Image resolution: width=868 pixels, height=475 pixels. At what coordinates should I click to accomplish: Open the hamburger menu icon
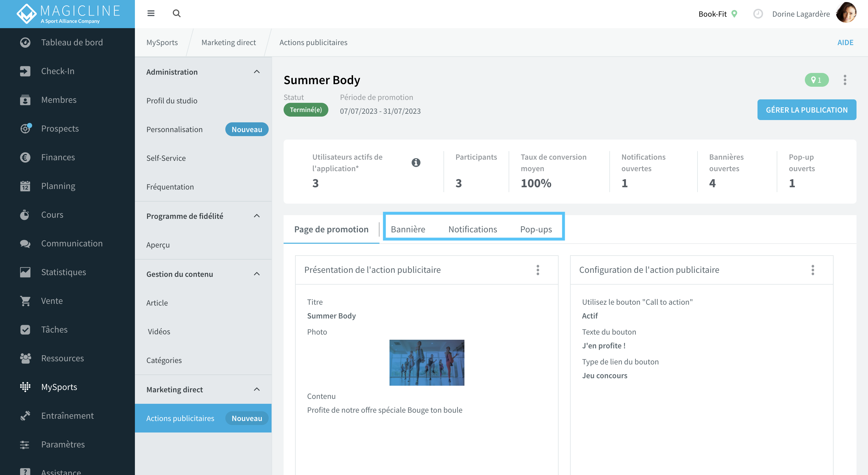click(x=151, y=13)
